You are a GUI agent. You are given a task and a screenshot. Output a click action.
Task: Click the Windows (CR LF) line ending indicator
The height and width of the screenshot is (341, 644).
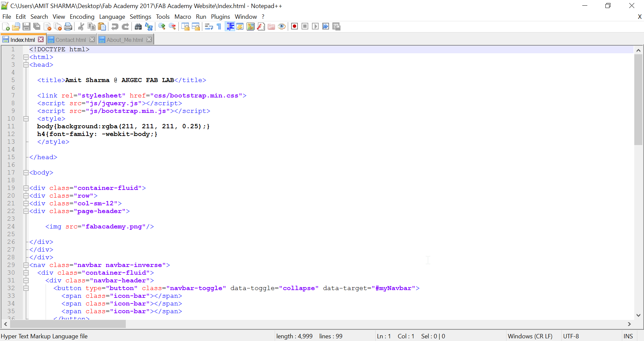[530, 336]
